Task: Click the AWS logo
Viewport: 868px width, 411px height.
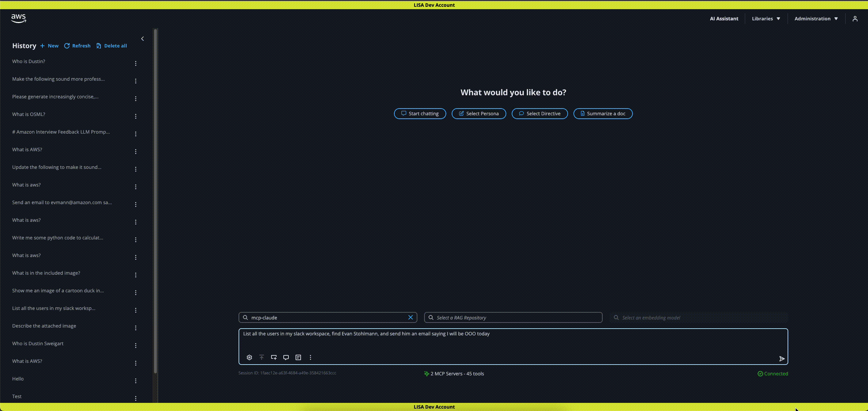Action: tap(18, 18)
